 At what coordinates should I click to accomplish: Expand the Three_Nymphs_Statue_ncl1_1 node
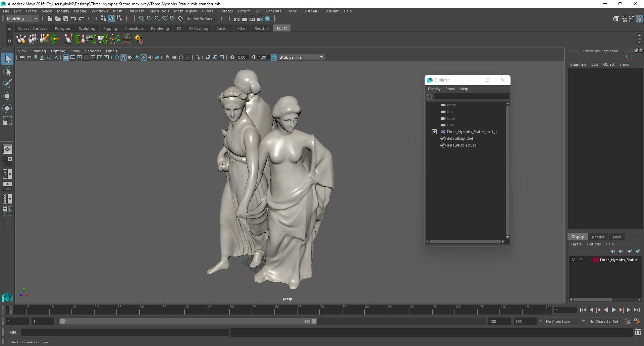434,132
